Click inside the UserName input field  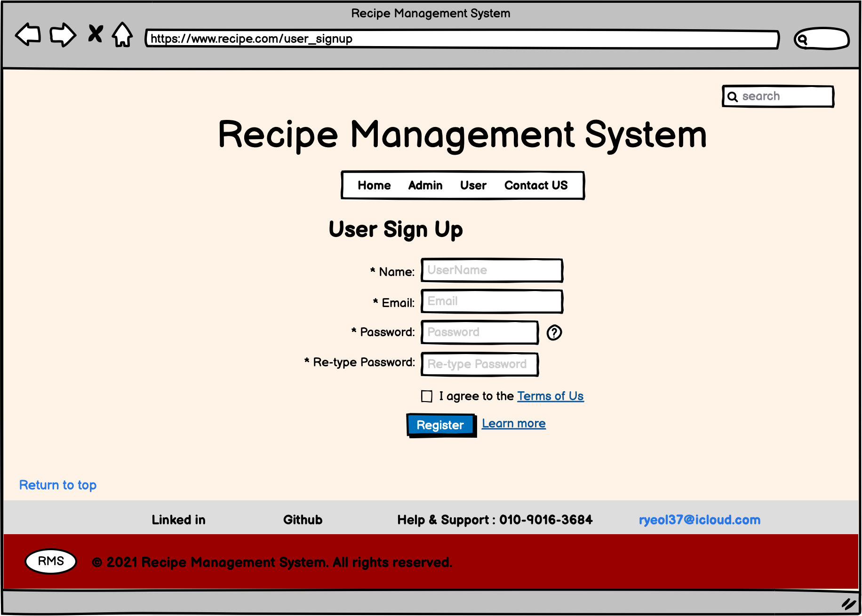pyautogui.click(x=491, y=270)
